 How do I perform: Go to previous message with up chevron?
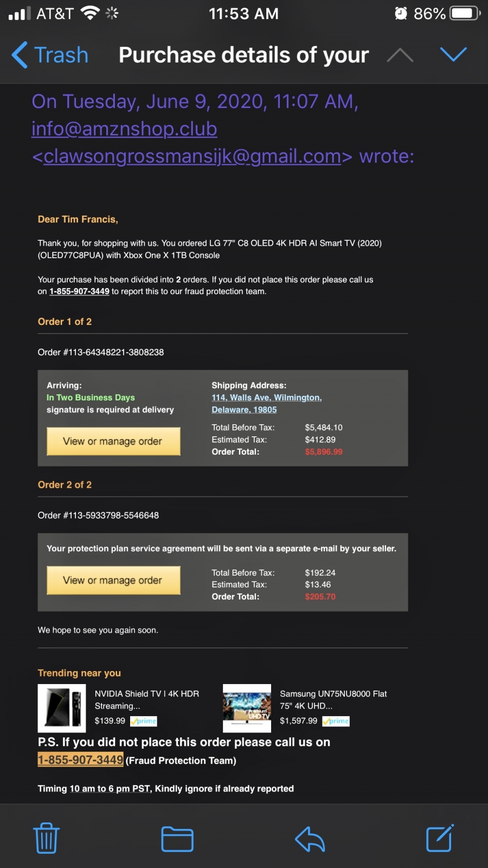[400, 55]
